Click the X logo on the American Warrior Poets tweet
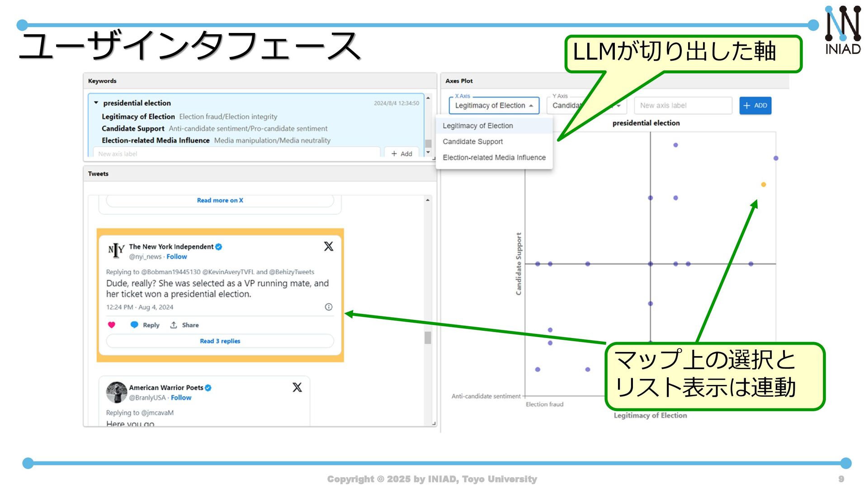Viewport: 868px width, 488px height. 297,387
